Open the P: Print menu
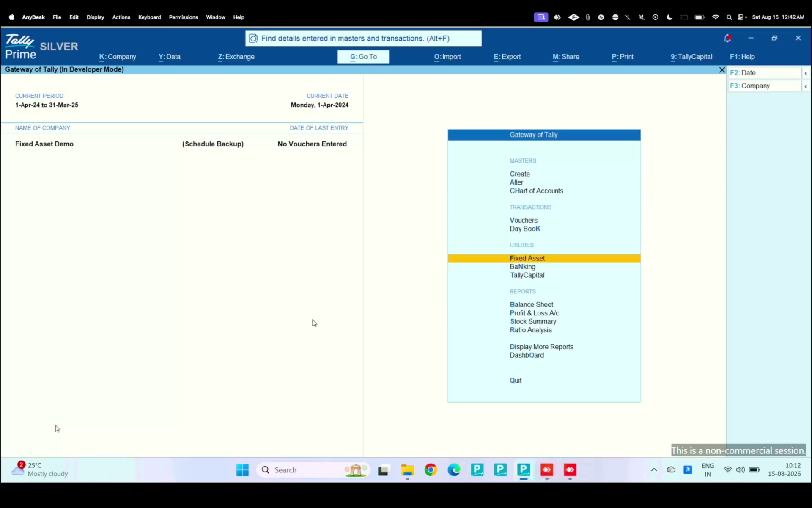Image resolution: width=812 pixels, height=508 pixels. 623,57
